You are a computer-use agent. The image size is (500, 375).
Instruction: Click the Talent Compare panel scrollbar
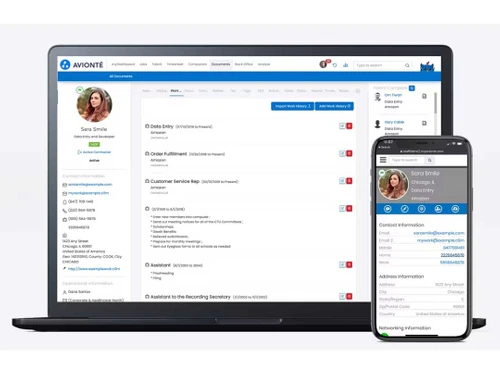[x=435, y=103]
